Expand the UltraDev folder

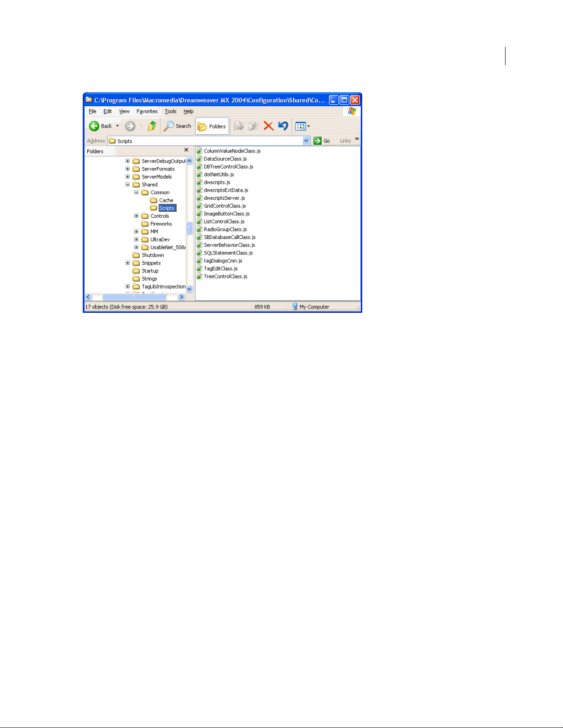pos(136,239)
